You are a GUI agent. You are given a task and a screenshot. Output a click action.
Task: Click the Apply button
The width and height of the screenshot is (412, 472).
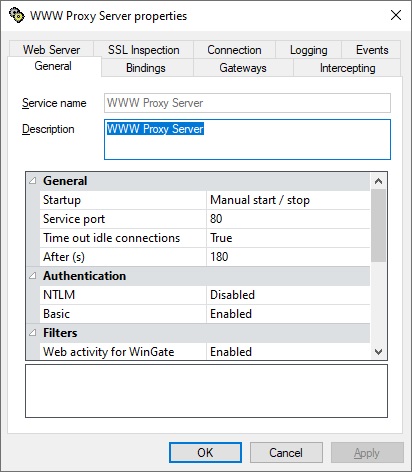point(367,453)
